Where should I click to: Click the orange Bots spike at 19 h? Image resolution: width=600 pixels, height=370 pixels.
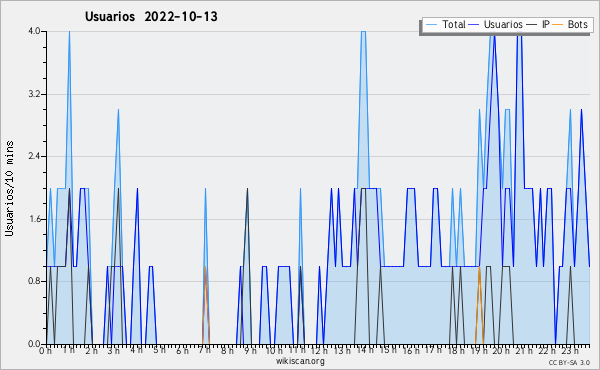[x=479, y=305]
